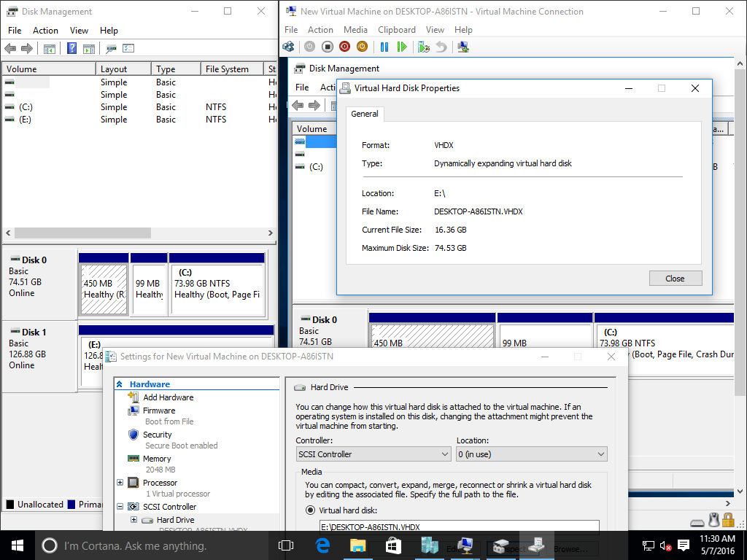The width and height of the screenshot is (747, 560).
Task: Open Help menu in host Disk Management
Action: click(x=109, y=31)
